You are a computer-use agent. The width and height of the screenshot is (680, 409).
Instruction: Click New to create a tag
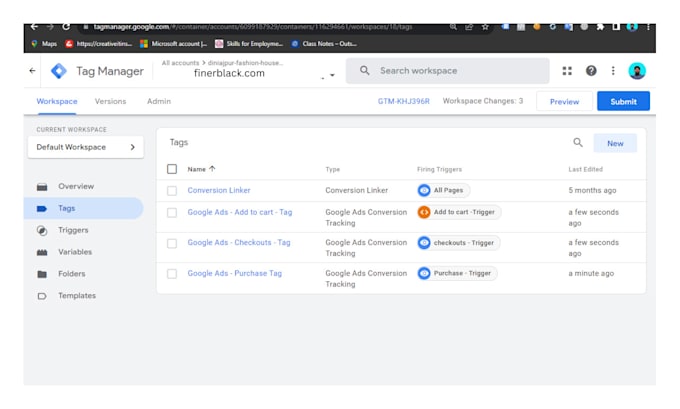(x=615, y=144)
